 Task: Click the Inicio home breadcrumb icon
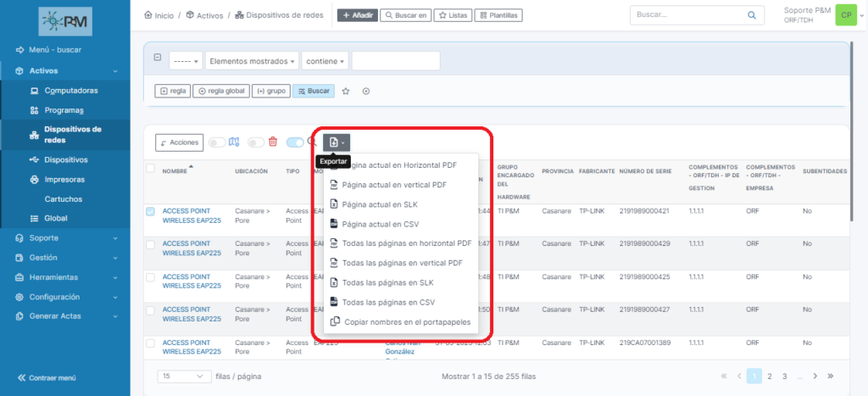click(x=149, y=15)
